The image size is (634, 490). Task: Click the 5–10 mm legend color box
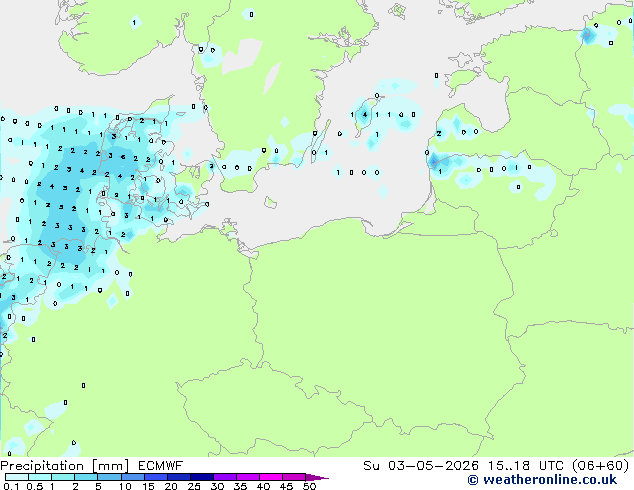[109, 477]
